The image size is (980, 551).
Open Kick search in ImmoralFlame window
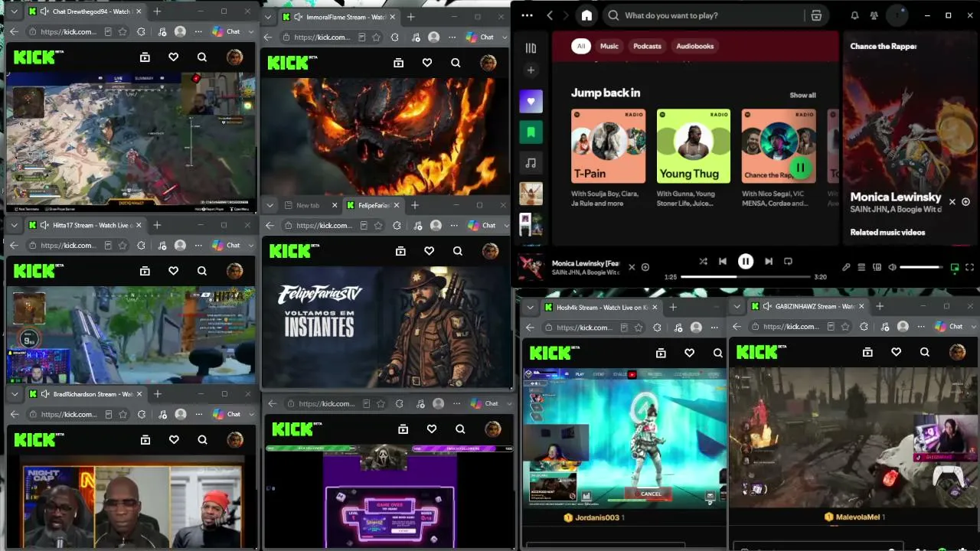(456, 63)
